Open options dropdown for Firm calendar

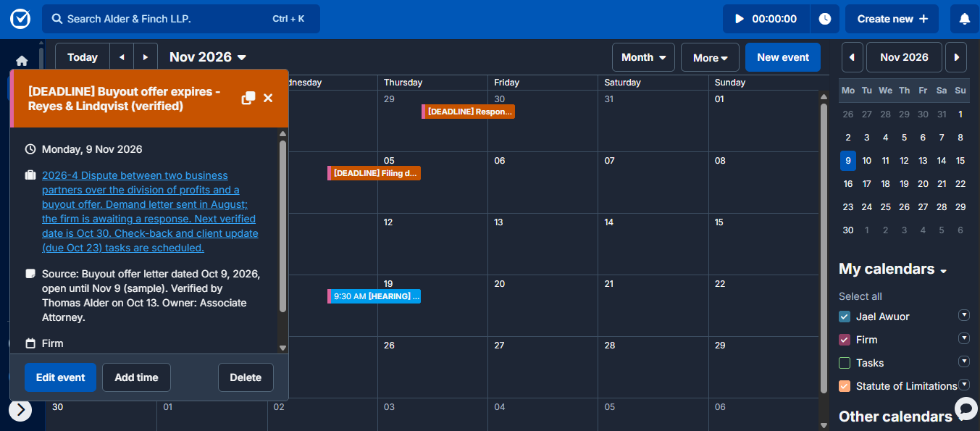(964, 338)
